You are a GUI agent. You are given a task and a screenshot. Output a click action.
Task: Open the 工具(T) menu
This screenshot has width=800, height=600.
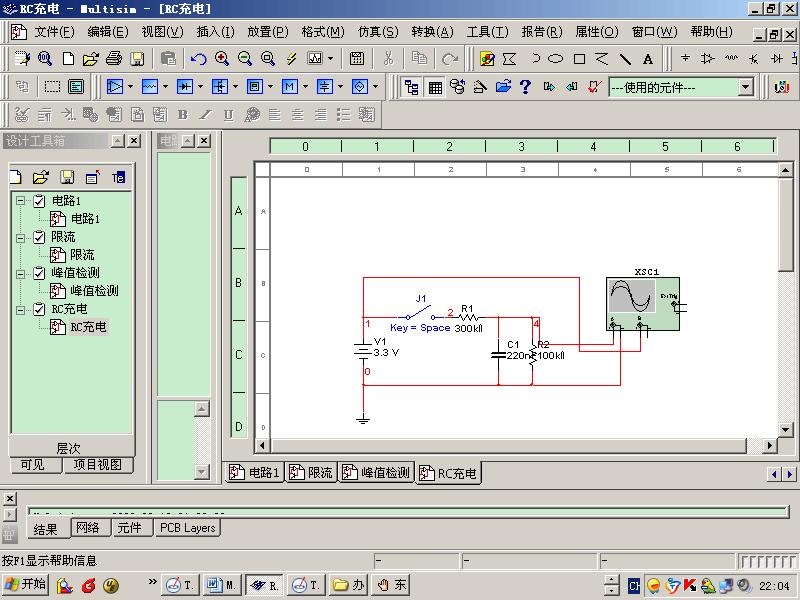[x=487, y=32]
